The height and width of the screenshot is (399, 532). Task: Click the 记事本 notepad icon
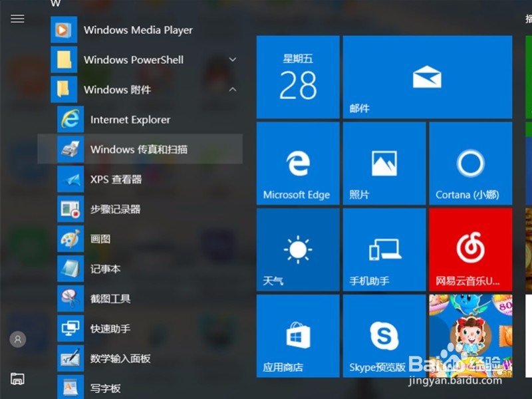click(70, 269)
